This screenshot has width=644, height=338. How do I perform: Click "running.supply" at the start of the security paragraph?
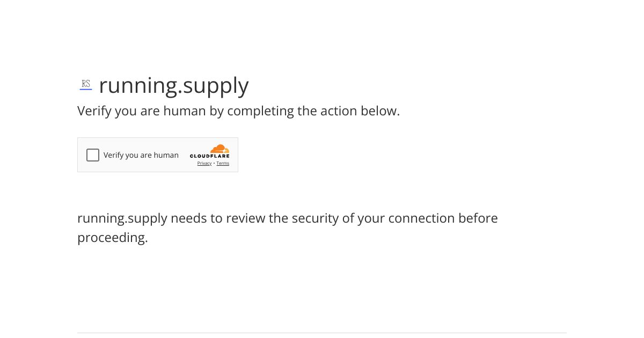pos(122,219)
